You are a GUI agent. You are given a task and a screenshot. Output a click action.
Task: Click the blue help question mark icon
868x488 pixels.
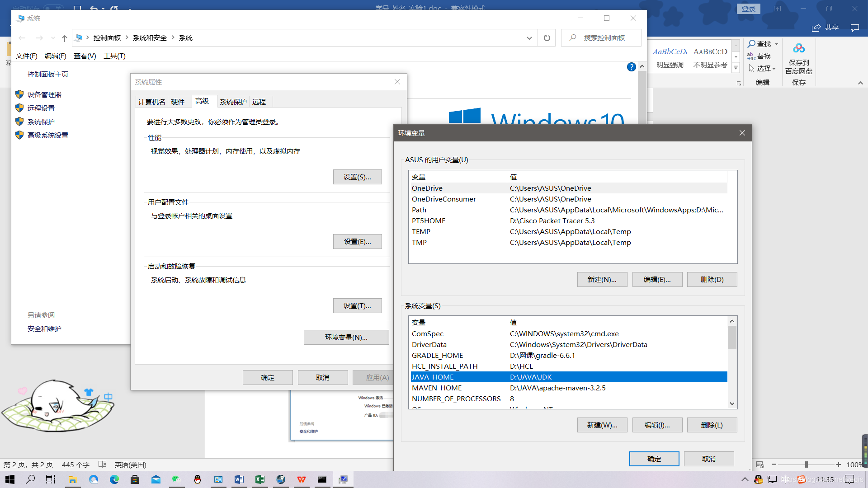pos(631,67)
